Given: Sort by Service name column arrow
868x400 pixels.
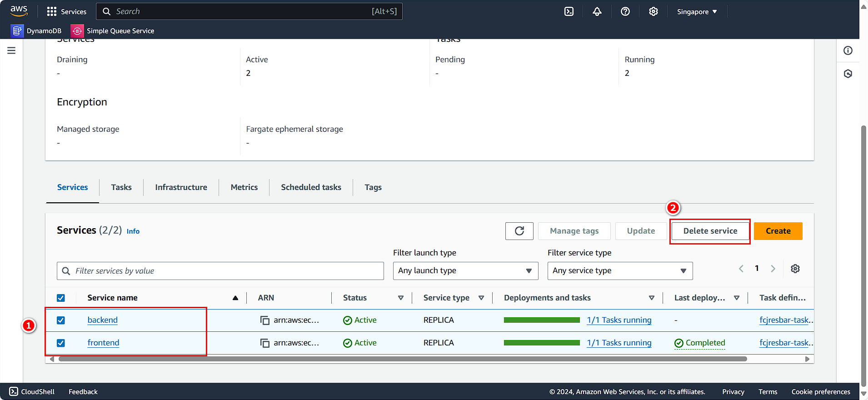Looking at the screenshot, I should (235, 298).
